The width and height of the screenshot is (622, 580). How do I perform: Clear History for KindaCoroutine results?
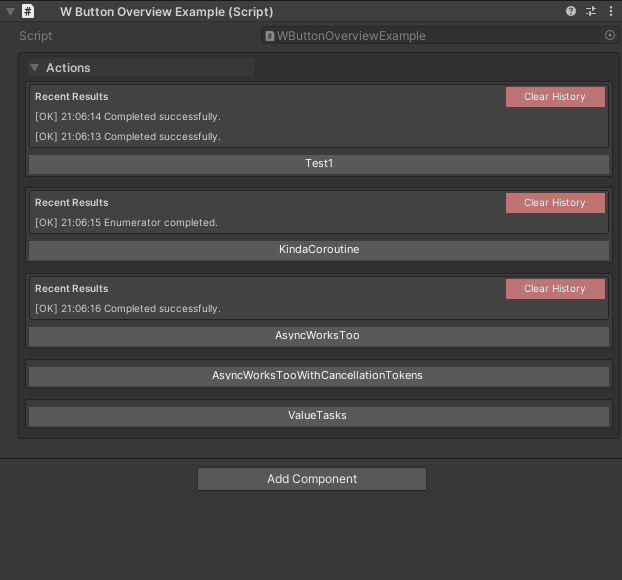(555, 203)
